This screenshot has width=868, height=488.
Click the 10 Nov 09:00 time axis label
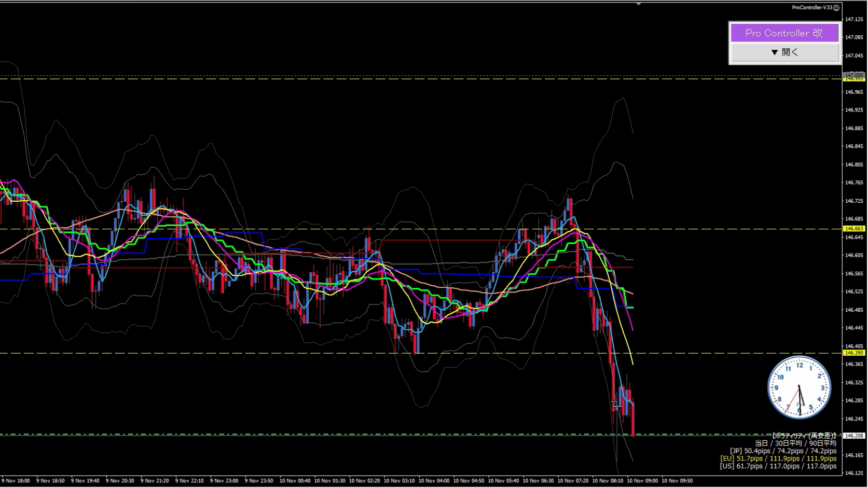(x=642, y=481)
